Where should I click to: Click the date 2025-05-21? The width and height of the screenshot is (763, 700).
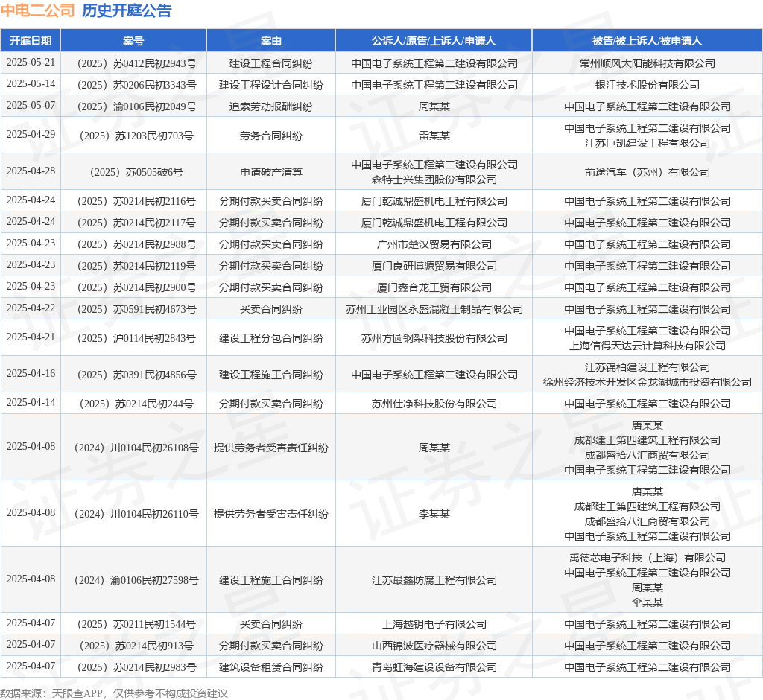pyautogui.click(x=31, y=63)
